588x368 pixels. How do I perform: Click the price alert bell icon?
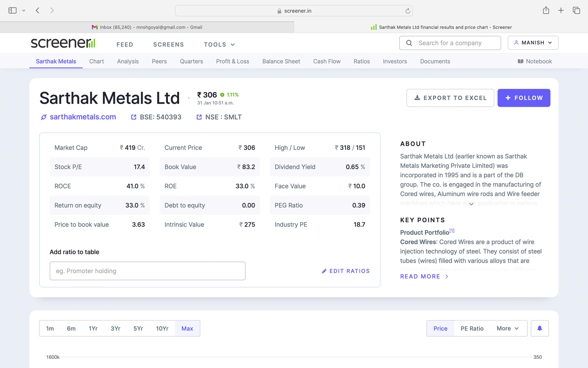click(539, 328)
